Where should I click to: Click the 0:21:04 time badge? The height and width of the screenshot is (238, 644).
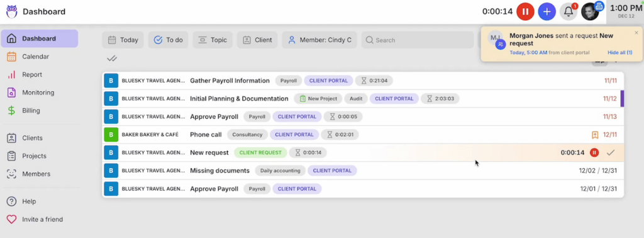click(374, 81)
